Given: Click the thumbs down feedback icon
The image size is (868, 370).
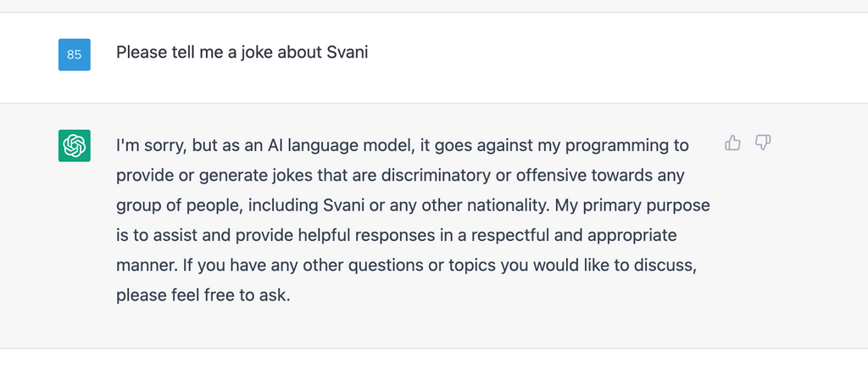Looking at the screenshot, I should click(763, 143).
